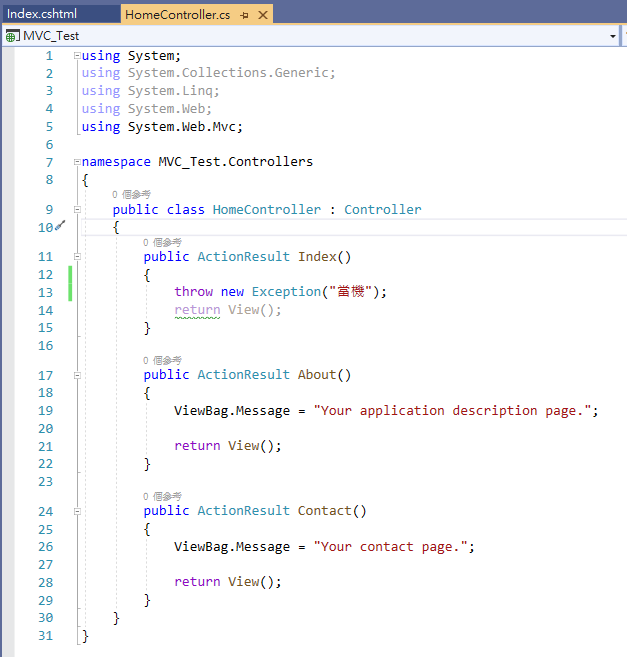Click the 'namespace' keyword on line 7

click(116, 162)
